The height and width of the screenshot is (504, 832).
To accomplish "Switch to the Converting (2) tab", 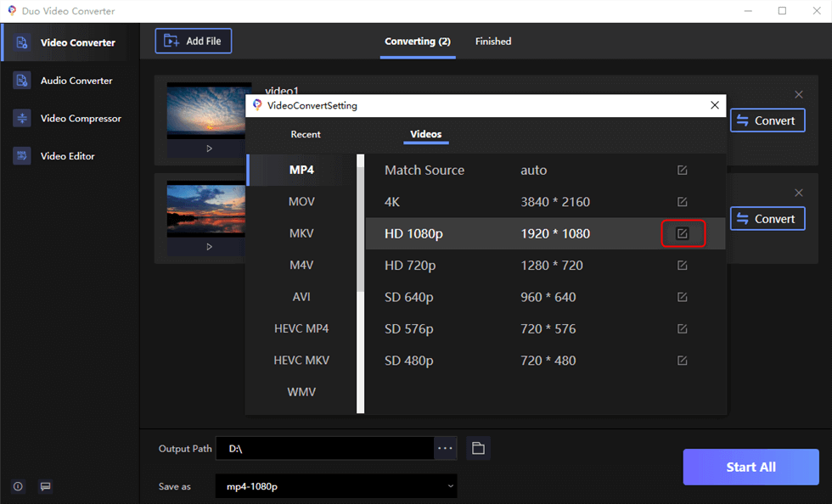I will (418, 42).
